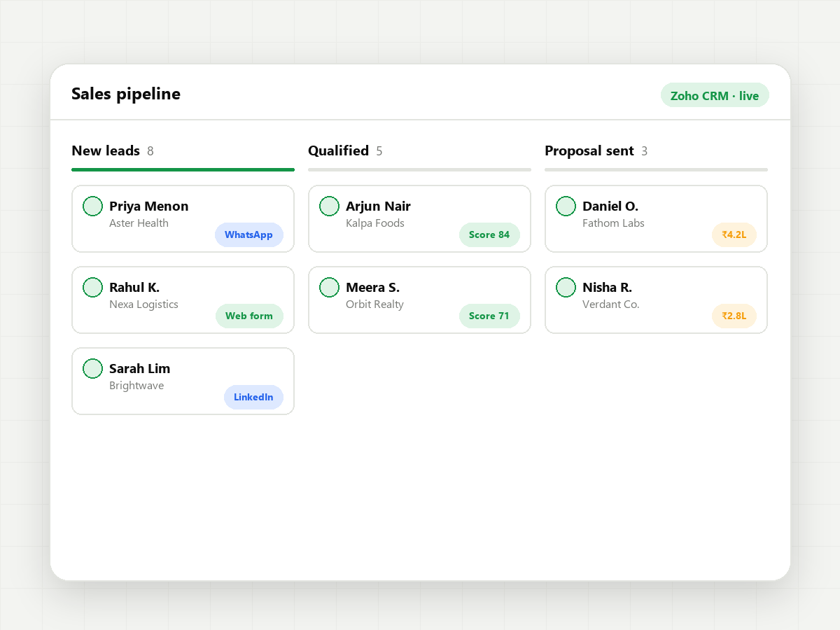The image size is (840, 630).
Task: Click the Qualified count 5
Action: pyautogui.click(x=379, y=151)
